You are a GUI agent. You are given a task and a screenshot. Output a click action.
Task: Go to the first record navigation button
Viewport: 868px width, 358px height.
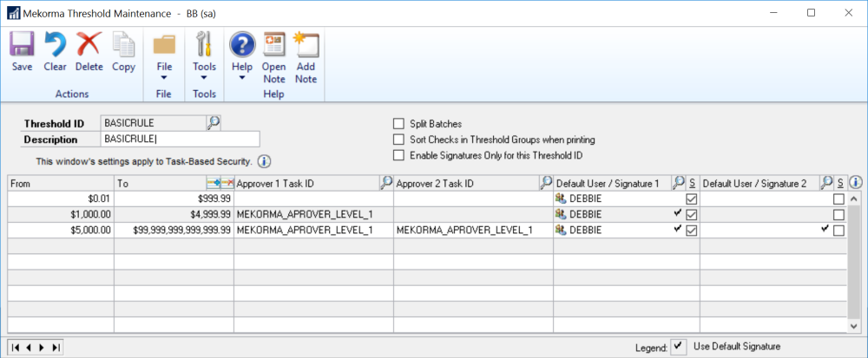coord(15,348)
